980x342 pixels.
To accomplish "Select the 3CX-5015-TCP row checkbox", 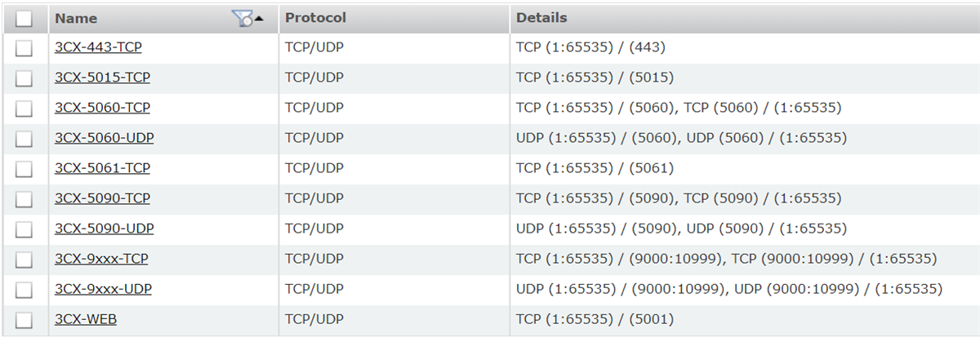I will 24,78.
